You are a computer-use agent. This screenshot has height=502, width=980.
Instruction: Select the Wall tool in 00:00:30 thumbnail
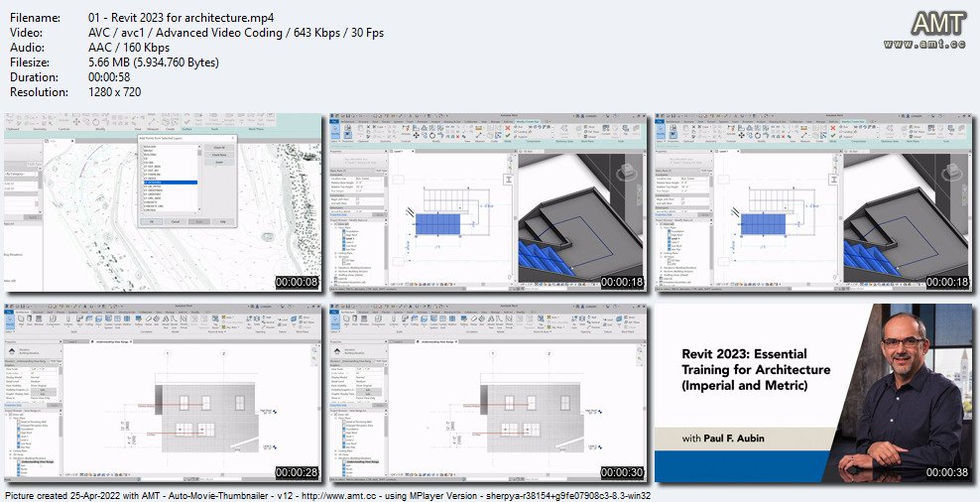click(347, 320)
